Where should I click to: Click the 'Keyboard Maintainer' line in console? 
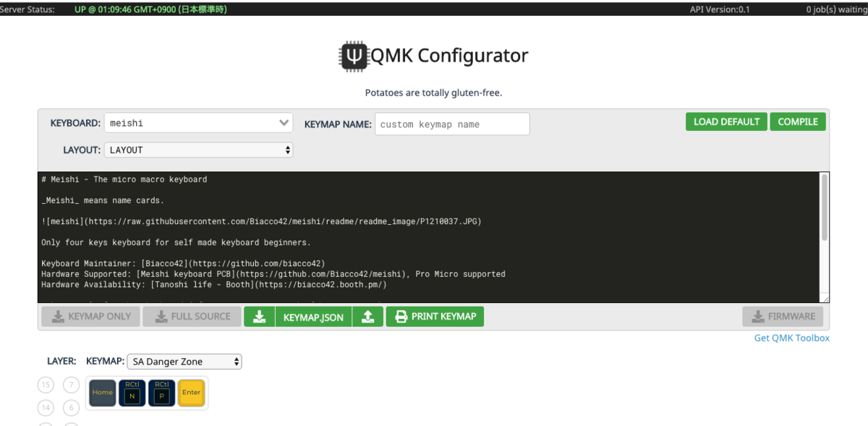[x=183, y=264]
